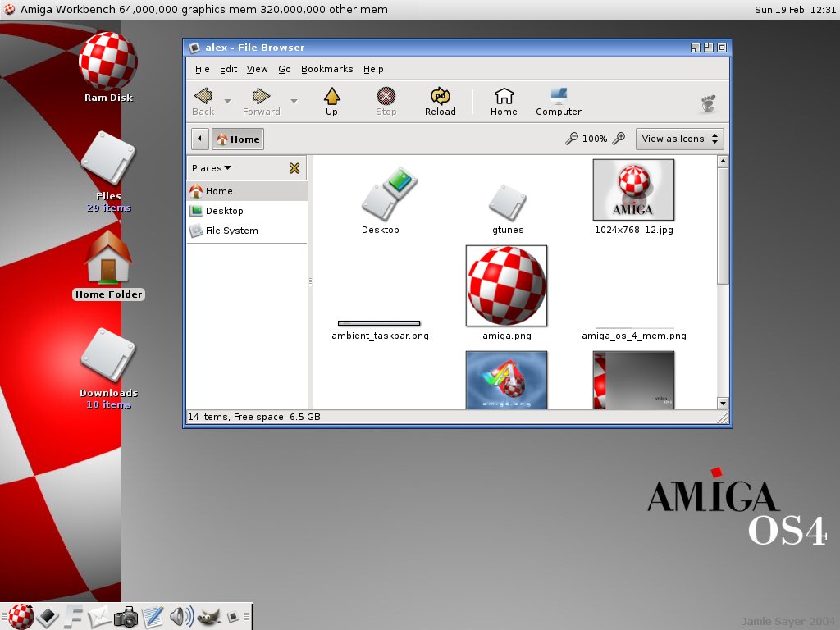Select the grey wallpaper thumbnail below amiga_os_4_mem.png
Screen dimensions: 840x630
tap(634, 381)
